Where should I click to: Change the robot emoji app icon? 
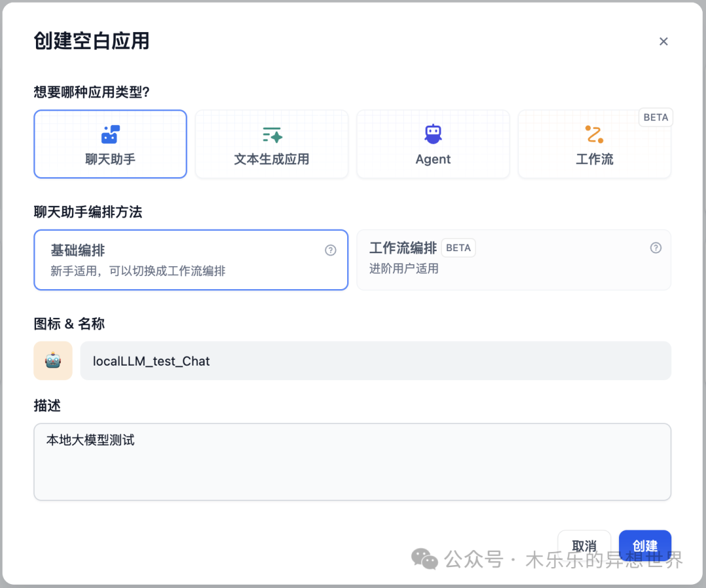coord(53,360)
